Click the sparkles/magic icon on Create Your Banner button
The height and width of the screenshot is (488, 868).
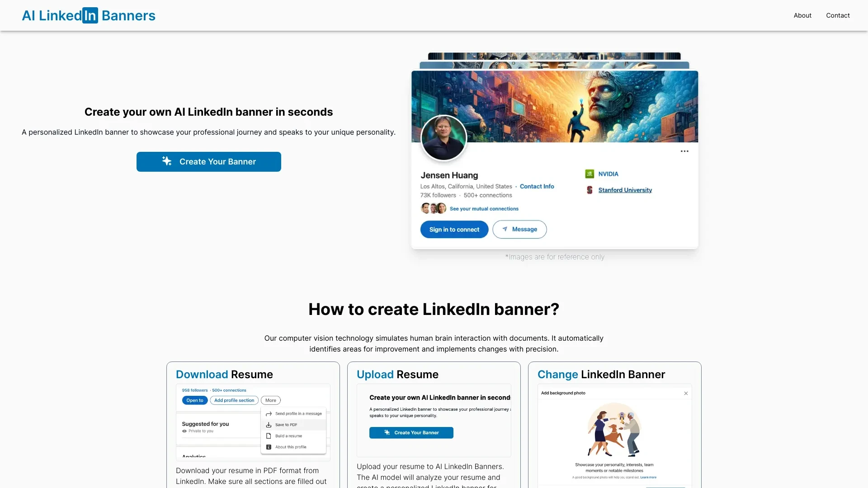point(167,161)
